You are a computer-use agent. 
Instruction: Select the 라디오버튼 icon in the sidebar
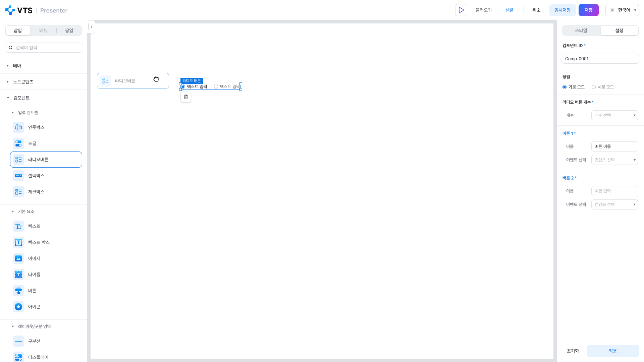[18, 160]
